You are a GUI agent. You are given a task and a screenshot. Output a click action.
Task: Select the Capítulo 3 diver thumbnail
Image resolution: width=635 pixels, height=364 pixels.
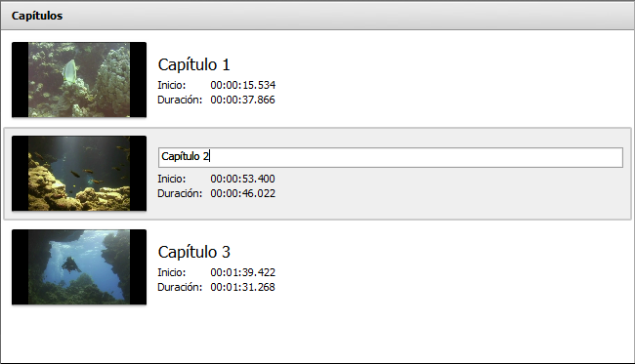click(x=79, y=267)
